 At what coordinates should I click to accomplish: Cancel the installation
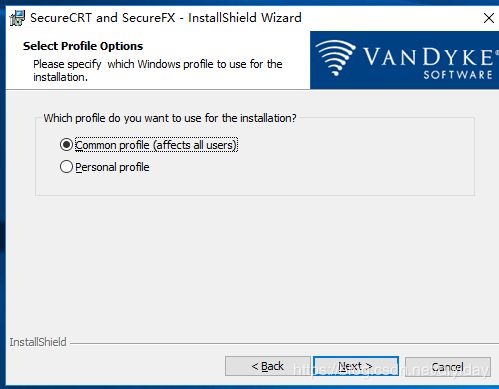448,367
